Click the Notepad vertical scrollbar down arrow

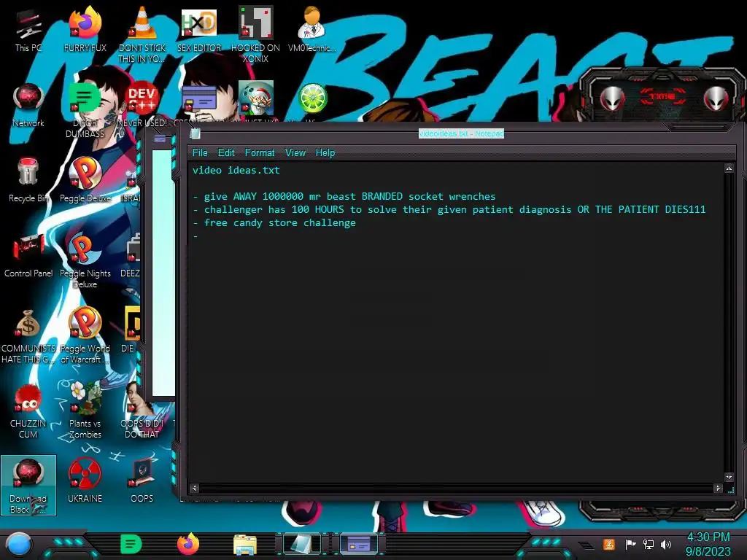tap(729, 477)
